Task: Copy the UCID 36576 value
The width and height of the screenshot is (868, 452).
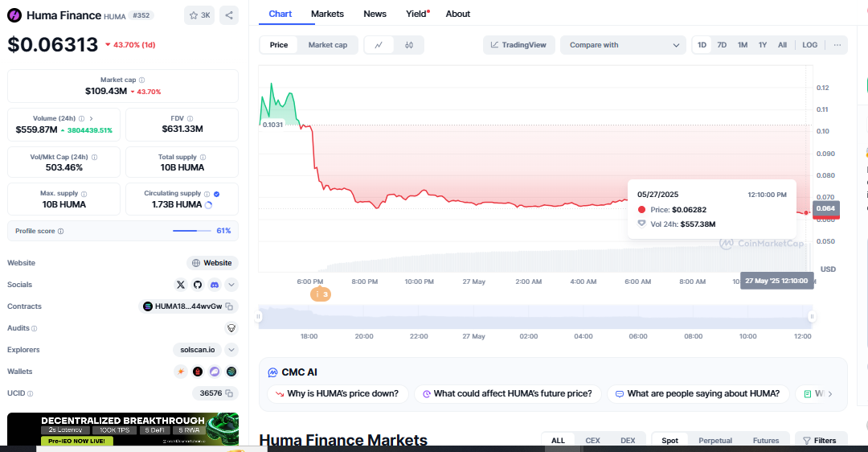Action: (229, 393)
